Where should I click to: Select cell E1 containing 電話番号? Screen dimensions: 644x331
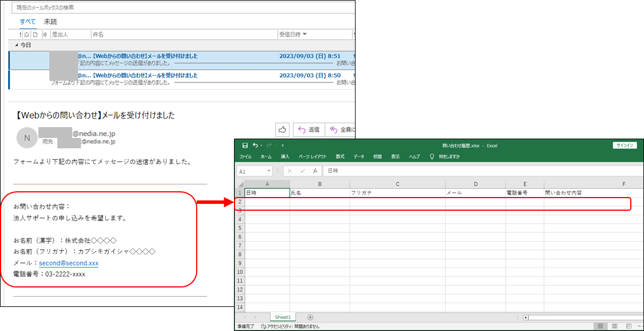525,193
